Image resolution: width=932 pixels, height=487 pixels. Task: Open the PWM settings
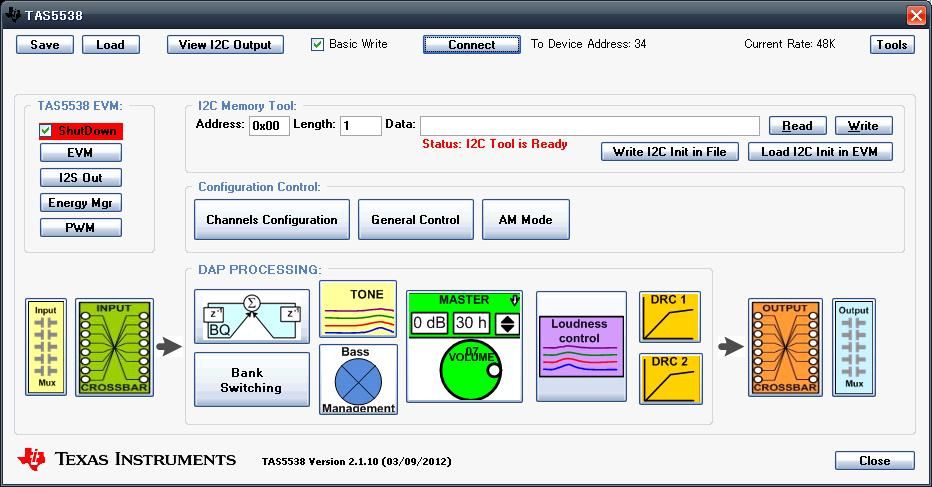[x=81, y=228]
